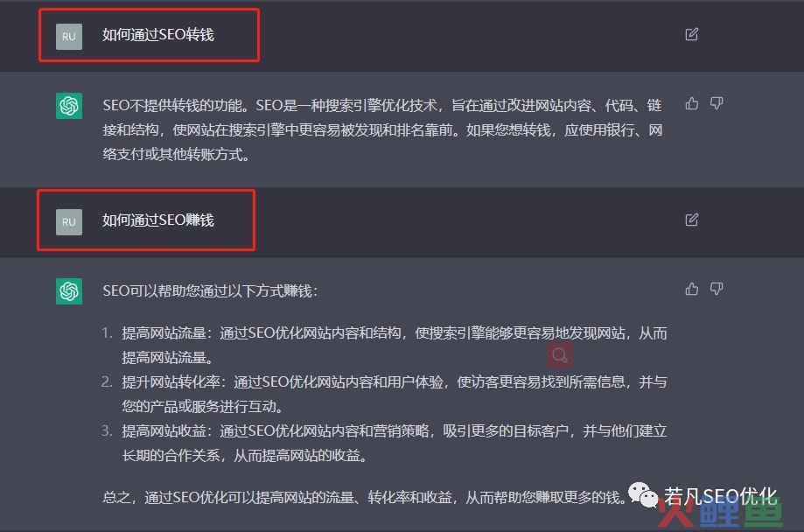
Task: Thumbs up the SEO不提供转钱 response
Action: coord(692,103)
